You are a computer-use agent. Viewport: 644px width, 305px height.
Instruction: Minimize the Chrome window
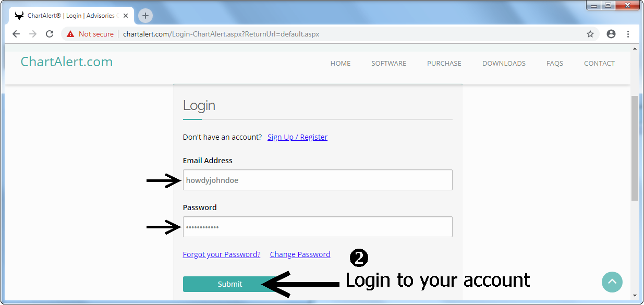(x=594, y=5)
